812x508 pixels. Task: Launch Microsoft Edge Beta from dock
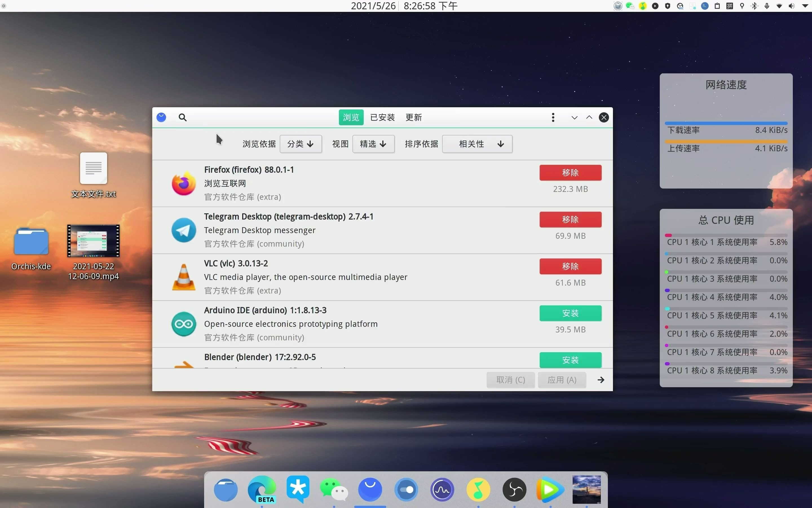point(262,490)
